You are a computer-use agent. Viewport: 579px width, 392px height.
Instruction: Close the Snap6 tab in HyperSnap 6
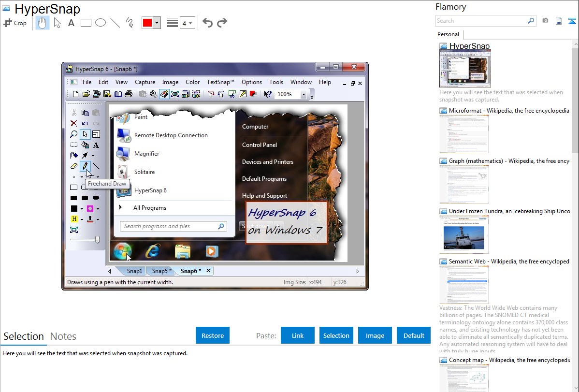point(208,271)
